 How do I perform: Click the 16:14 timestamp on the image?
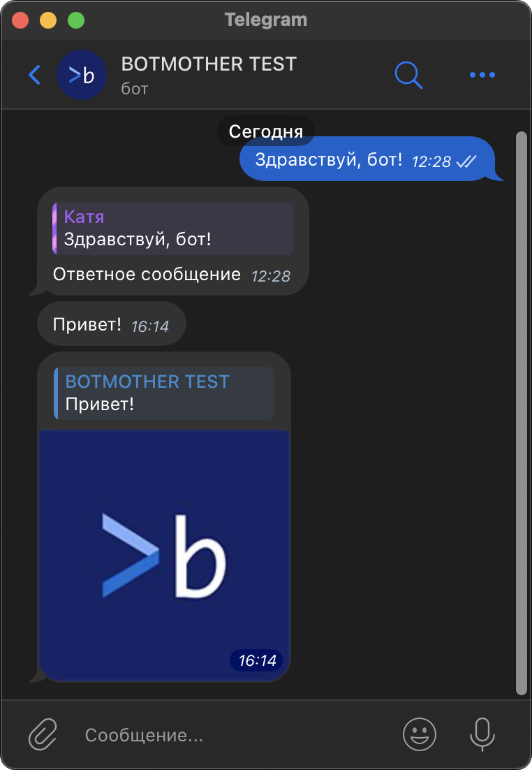pos(257,660)
